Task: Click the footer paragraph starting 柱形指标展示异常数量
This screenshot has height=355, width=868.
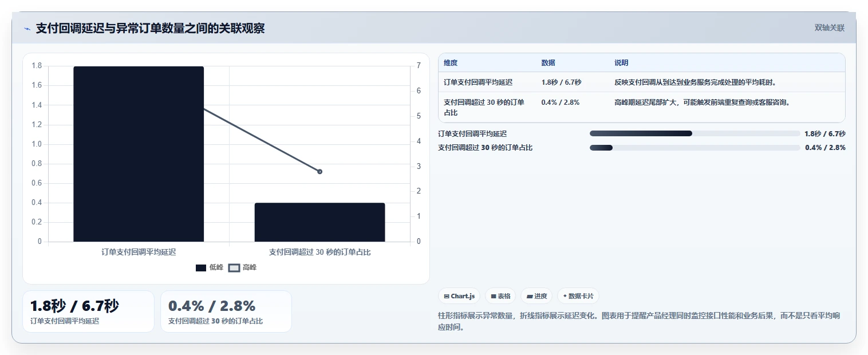Action: 638,322
